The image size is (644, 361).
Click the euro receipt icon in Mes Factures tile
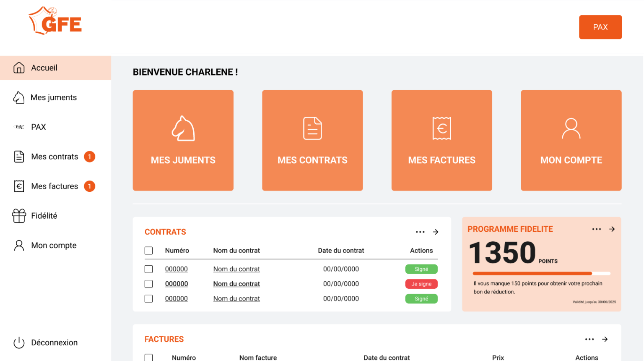(441, 128)
